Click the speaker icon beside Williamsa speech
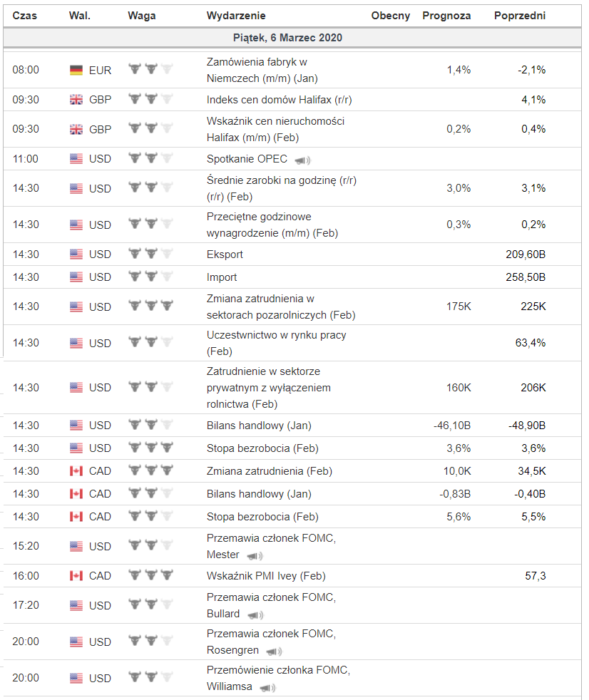 point(267,687)
